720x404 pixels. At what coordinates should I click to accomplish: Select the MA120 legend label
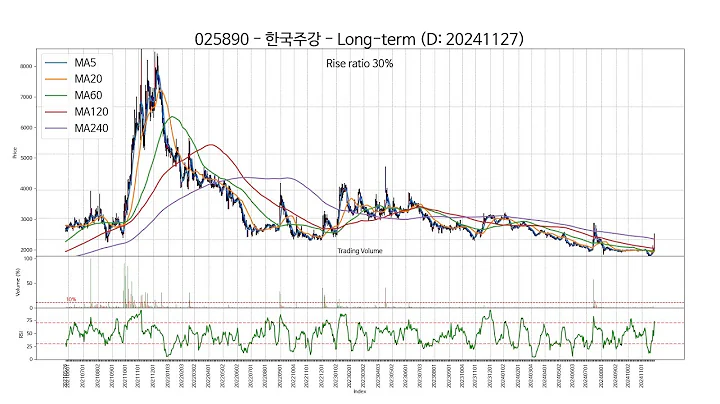coord(91,112)
